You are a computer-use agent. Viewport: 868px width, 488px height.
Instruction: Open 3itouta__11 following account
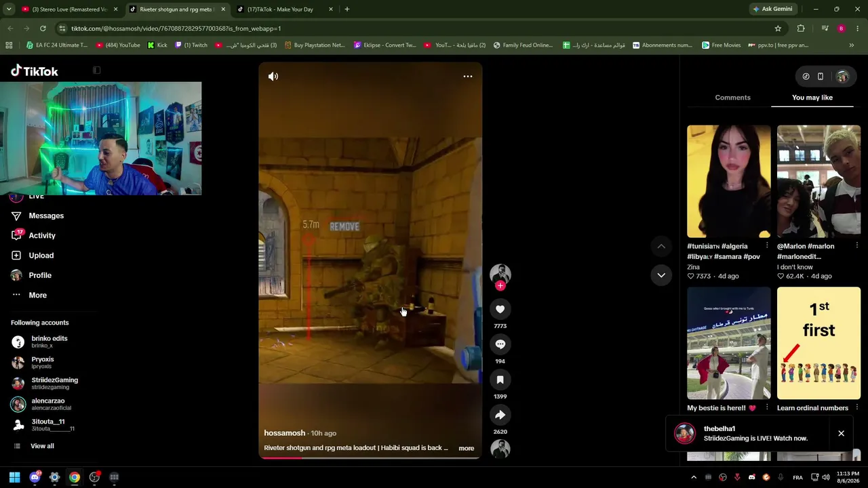pyautogui.click(x=47, y=425)
